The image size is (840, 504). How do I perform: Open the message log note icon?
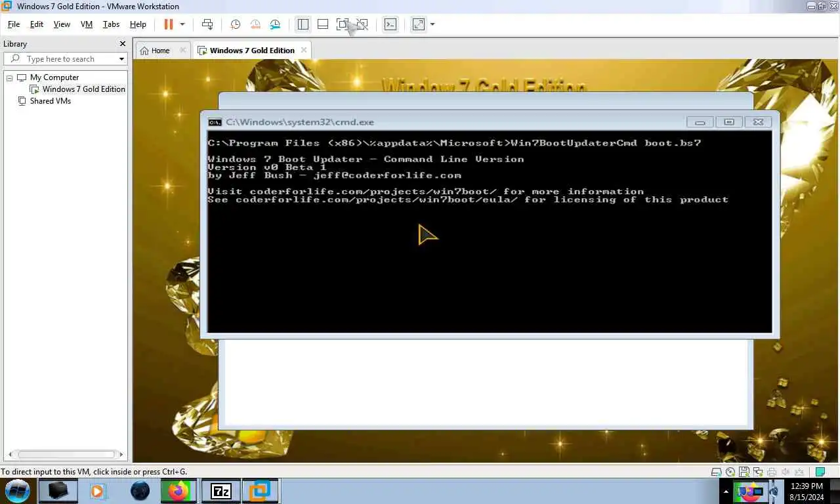pyautogui.click(x=820, y=472)
